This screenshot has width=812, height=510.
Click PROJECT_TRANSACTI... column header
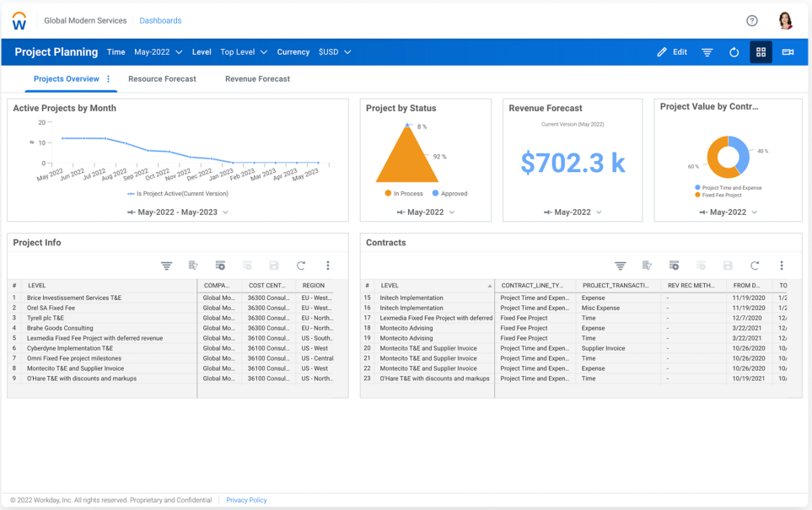[616, 285]
